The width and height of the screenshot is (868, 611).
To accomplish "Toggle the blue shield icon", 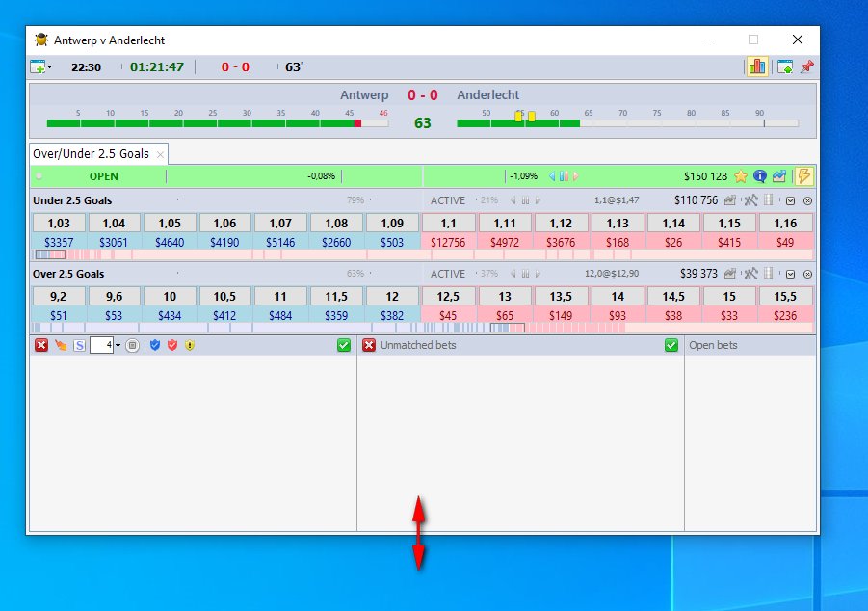I will [155, 345].
